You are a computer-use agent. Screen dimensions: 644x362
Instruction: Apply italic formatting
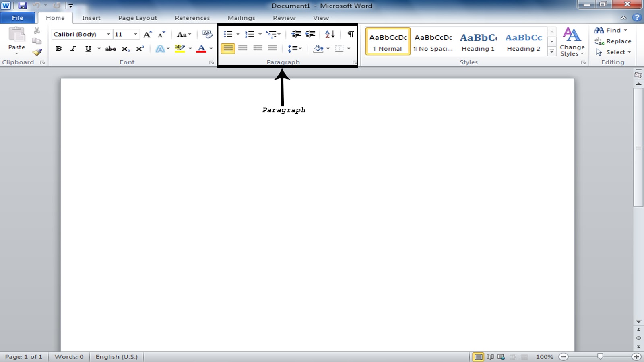pyautogui.click(x=73, y=48)
